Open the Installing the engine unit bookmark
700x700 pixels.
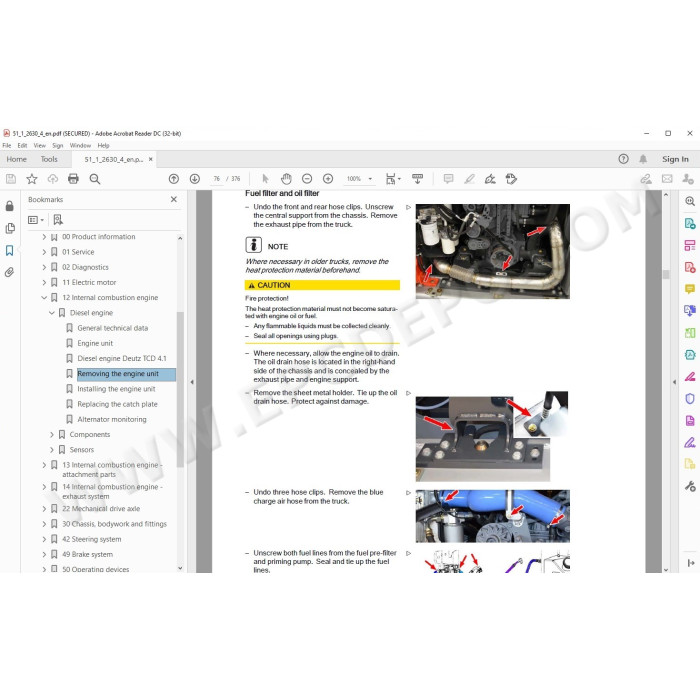pyautogui.click(x=117, y=389)
